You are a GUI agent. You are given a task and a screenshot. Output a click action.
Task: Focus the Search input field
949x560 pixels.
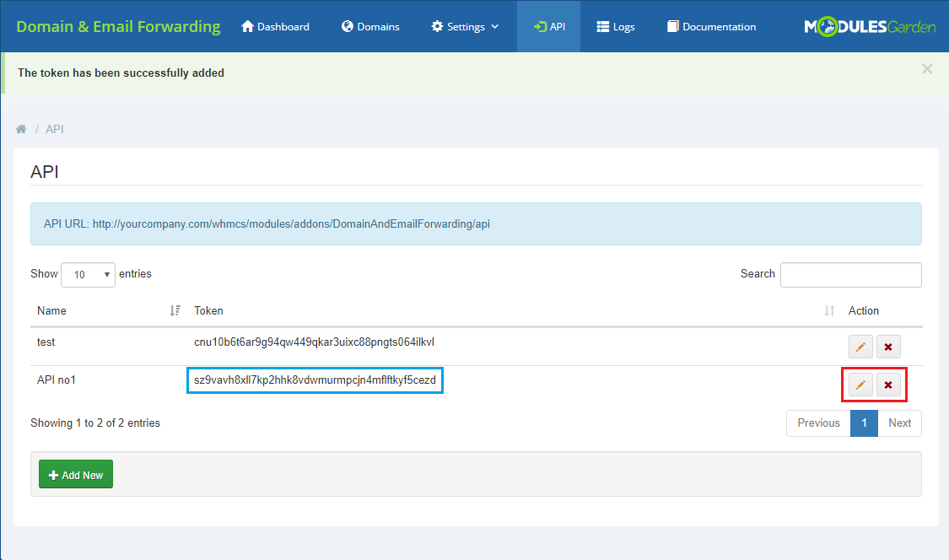(x=851, y=275)
